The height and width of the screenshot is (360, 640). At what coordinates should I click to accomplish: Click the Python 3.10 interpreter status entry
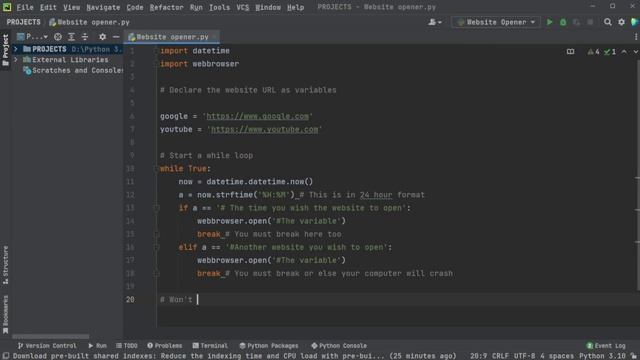click(x=602, y=356)
